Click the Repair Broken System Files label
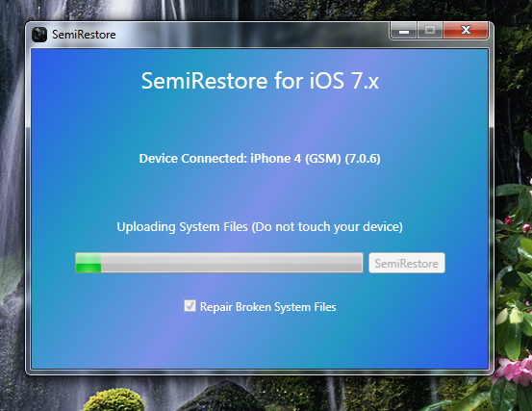This screenshot has width=532, height=411. (268, 307)
